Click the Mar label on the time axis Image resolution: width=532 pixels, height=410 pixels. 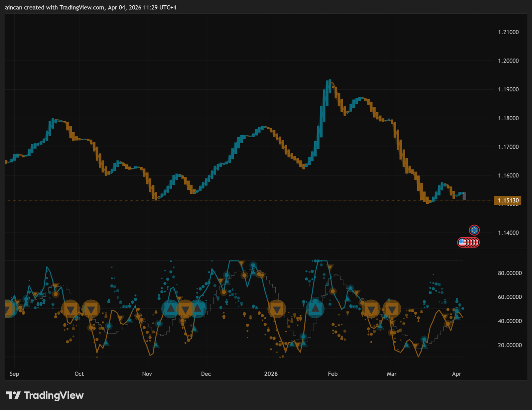(392, 374)
